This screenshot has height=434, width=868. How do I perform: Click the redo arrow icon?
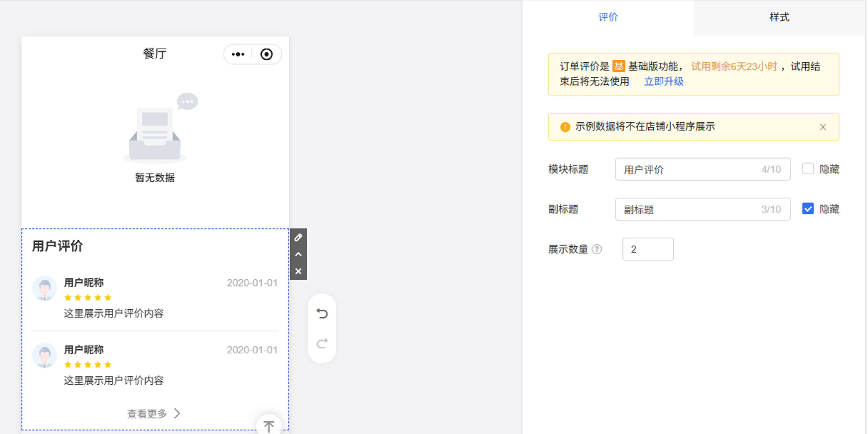coord(322,343)
